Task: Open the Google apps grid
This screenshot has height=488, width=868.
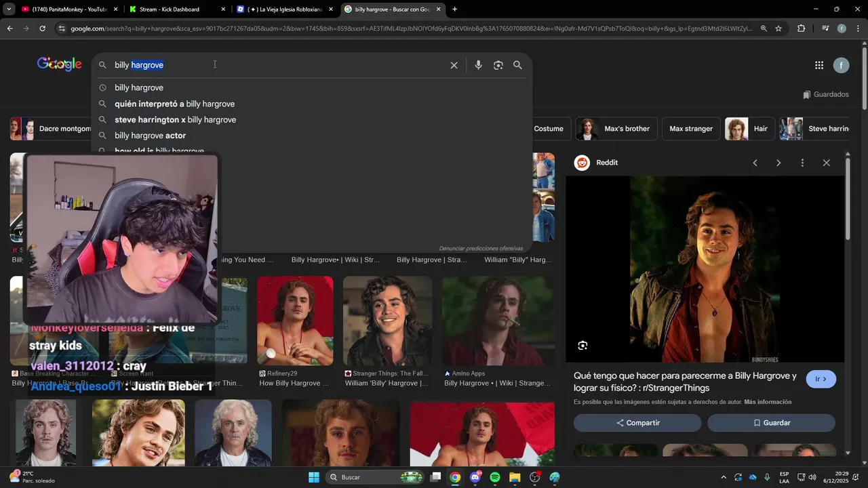Action: pos(819,65)
